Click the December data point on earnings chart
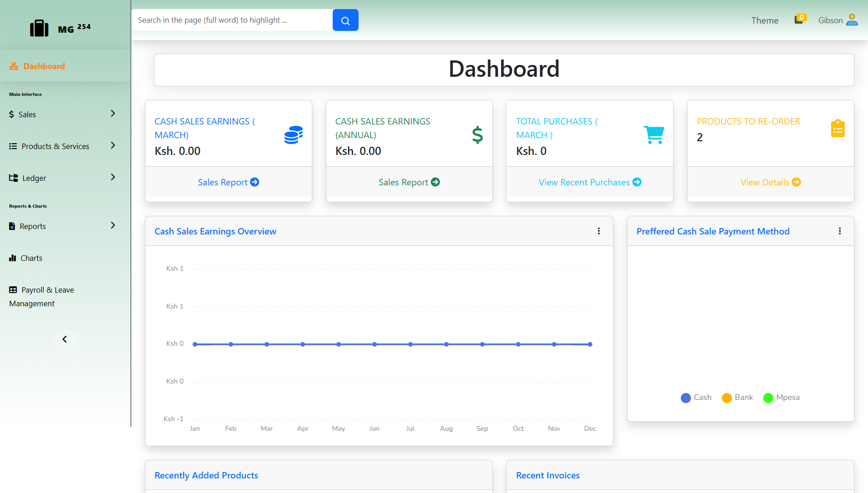Screen dimensions: 868x493 (x=590, y=344)
